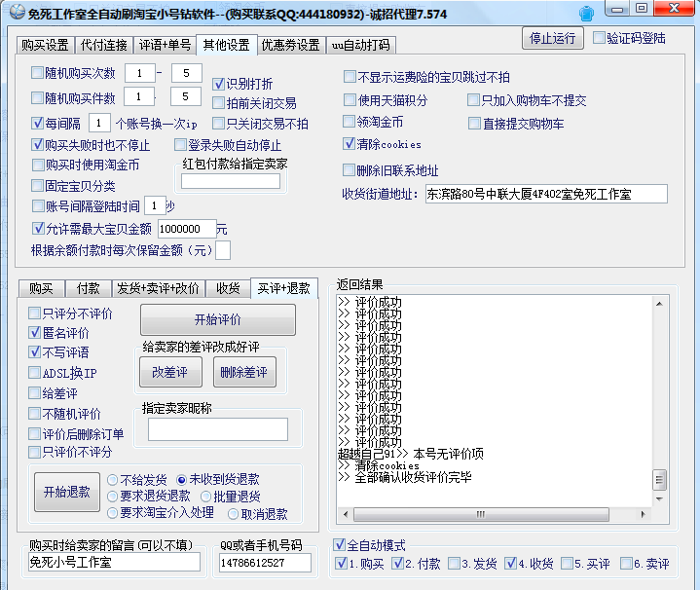The image size is (700, 590).
Task: Click result list horizontal scroll right arrow
Action: [x=643, y=514]
